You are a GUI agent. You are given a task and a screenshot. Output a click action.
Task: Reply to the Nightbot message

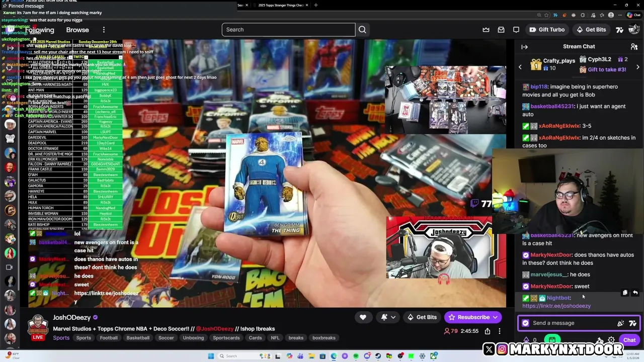point(635,293)
